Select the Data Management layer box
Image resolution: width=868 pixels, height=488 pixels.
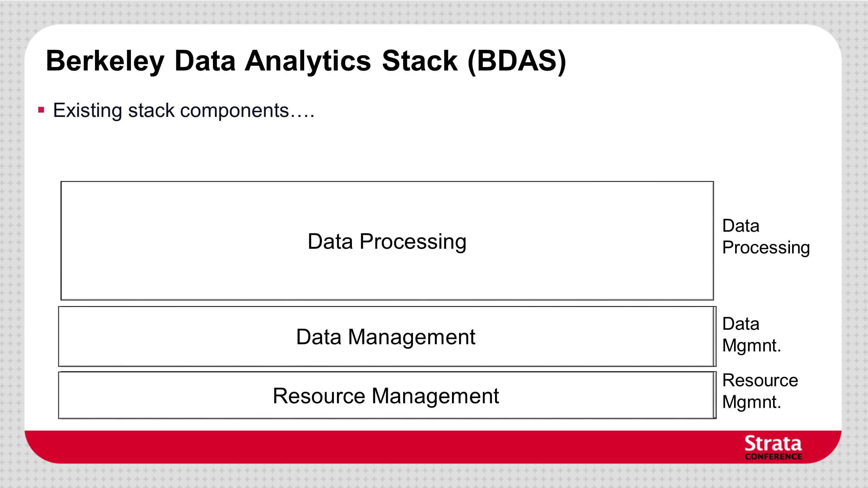387,337
